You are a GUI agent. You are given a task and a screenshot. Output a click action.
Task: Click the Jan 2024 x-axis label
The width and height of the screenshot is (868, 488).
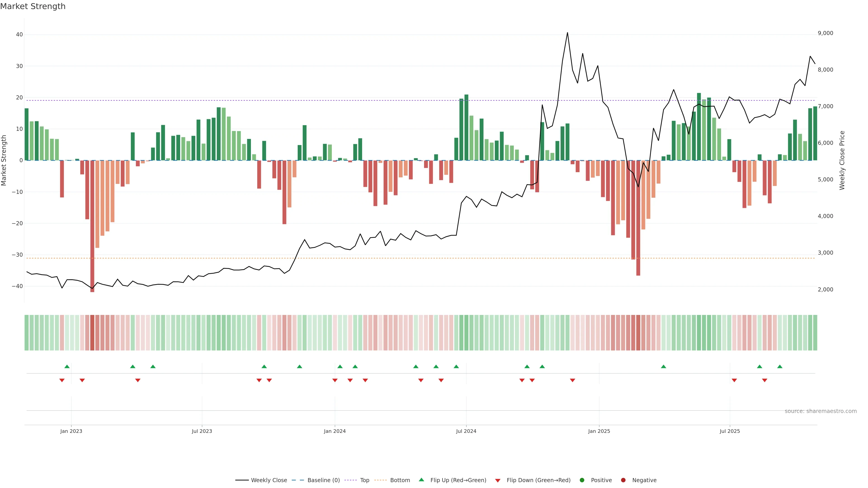(x=335, y=431)
